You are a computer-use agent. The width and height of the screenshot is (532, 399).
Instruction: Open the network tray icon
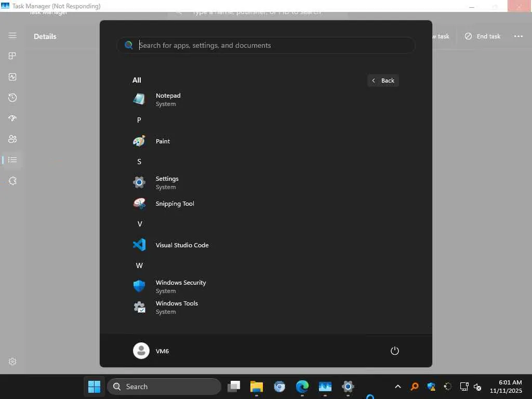coord(464,387)
